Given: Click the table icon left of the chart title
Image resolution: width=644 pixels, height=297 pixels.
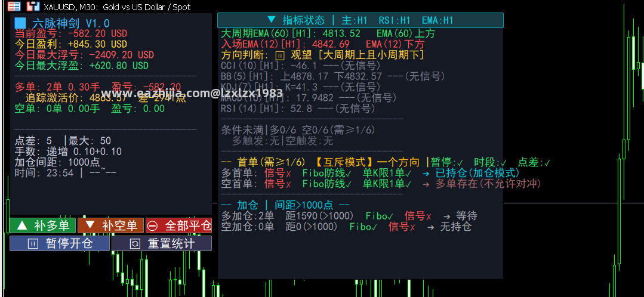Looking at the screenshot, I should pos(14,6).
